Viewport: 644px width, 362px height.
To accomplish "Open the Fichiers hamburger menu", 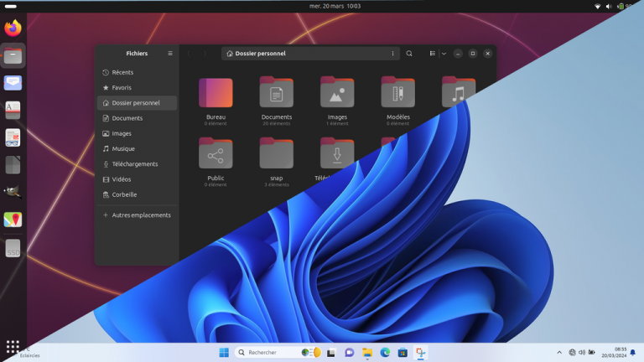I will [170, 54].
